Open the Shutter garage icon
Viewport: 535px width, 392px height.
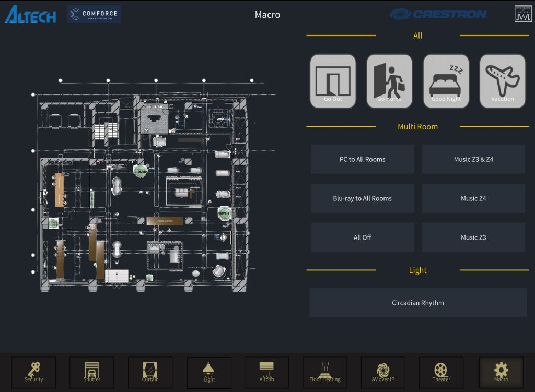[92, 372]
